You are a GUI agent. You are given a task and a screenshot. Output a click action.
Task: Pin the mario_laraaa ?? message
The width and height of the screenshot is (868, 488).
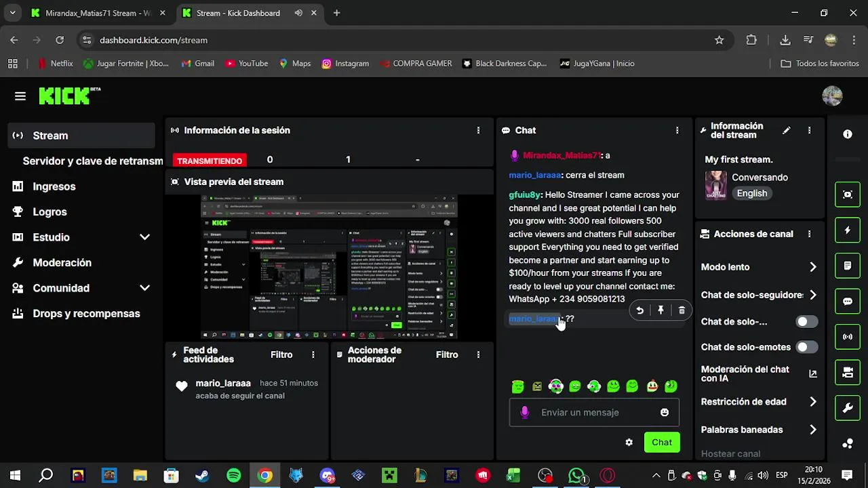click(660, 310)
